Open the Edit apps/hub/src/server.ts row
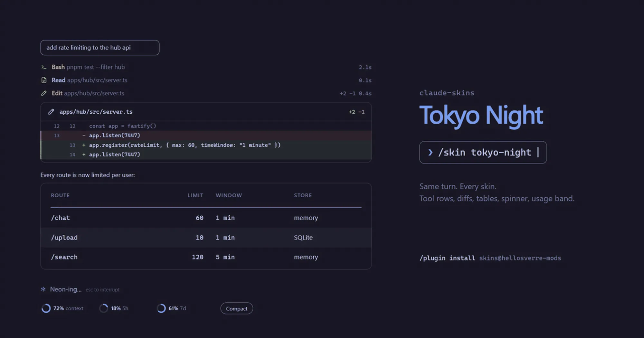 (206, 93)
